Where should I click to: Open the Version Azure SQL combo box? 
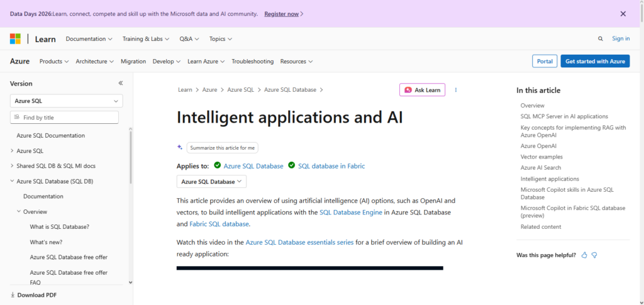[x=66, y=101]
